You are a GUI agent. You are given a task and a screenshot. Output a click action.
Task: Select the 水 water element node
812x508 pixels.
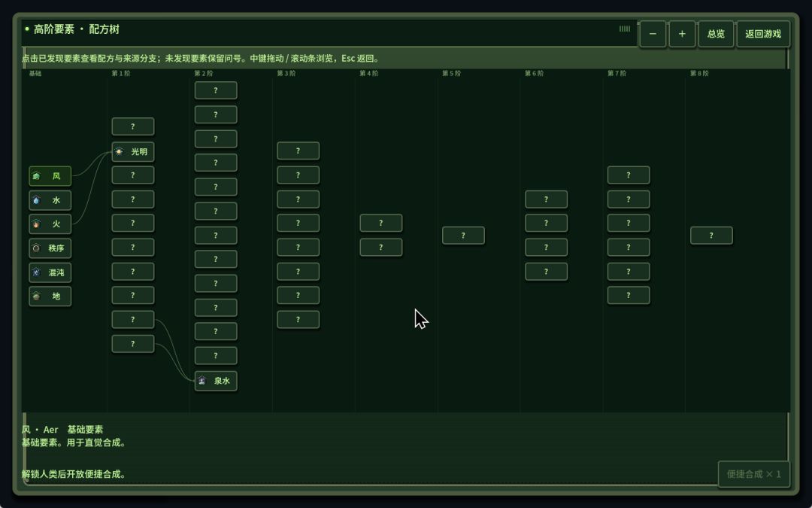pyautogui.click(x=50, y=200)
